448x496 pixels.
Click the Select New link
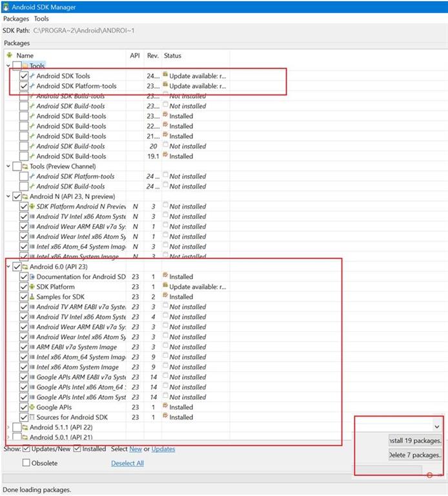136,449
